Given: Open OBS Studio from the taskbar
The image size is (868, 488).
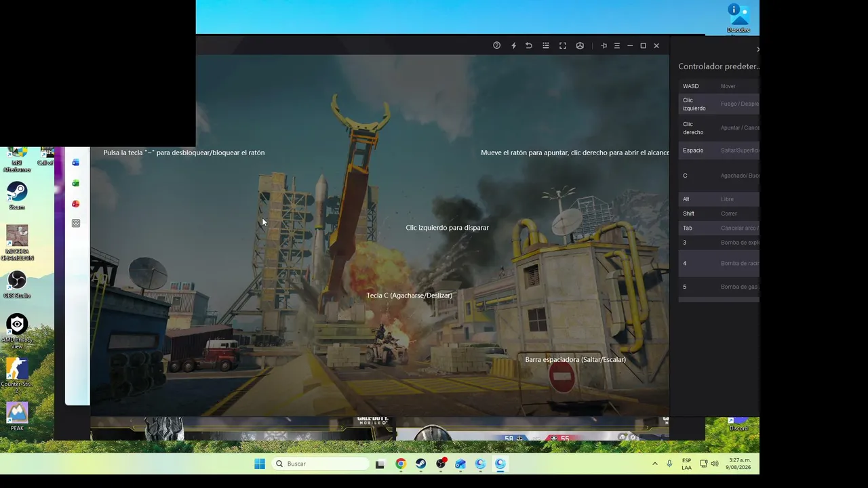Looking at the screenshot, I should point(441,464).
